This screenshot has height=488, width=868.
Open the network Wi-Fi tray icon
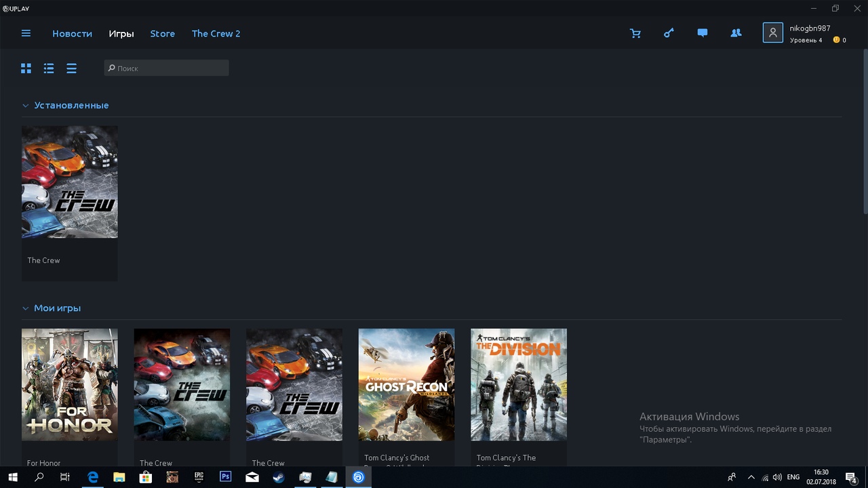tap(765, 477)
